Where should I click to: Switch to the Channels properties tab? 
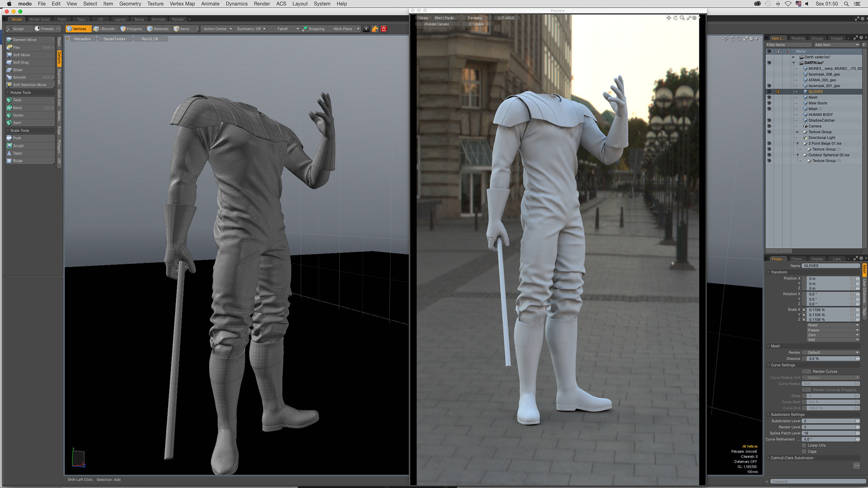[797, 259]
